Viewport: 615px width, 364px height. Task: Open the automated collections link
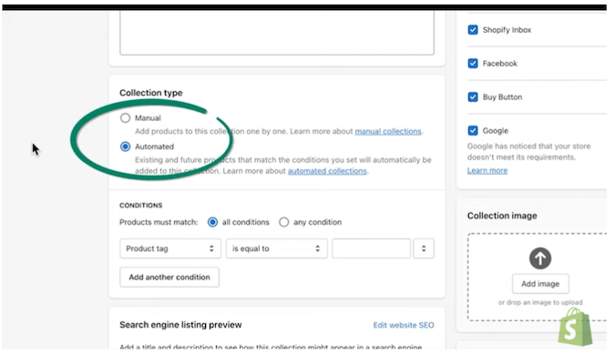[327, 171]
